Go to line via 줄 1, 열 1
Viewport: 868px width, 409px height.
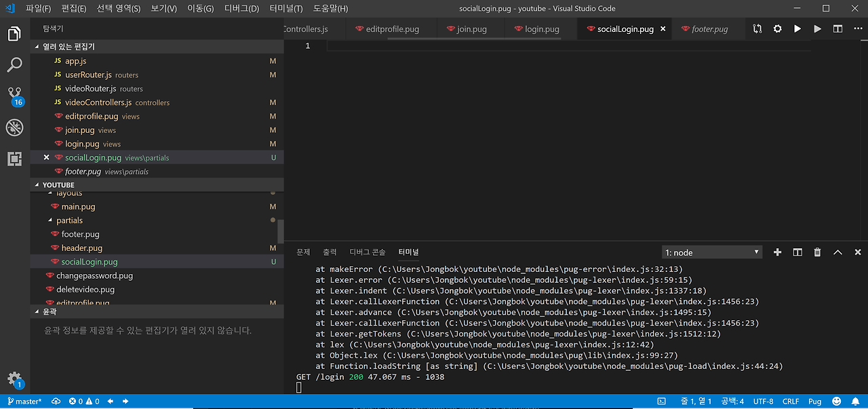tap(696, 402)
